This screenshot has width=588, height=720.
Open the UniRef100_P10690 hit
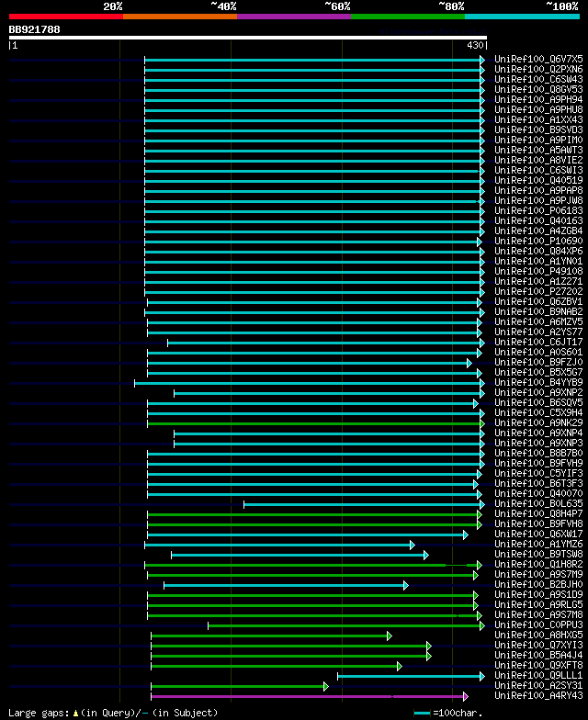tap(538, 241)
